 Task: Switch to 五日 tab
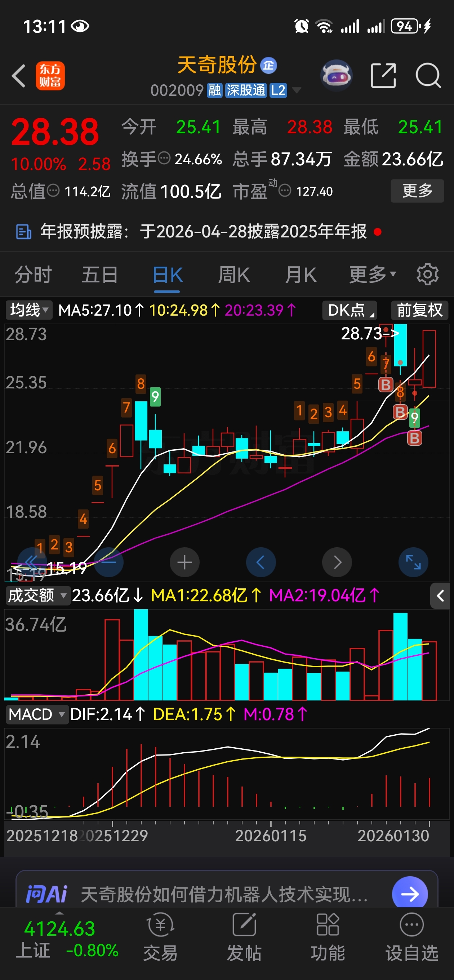pos(100,274)
